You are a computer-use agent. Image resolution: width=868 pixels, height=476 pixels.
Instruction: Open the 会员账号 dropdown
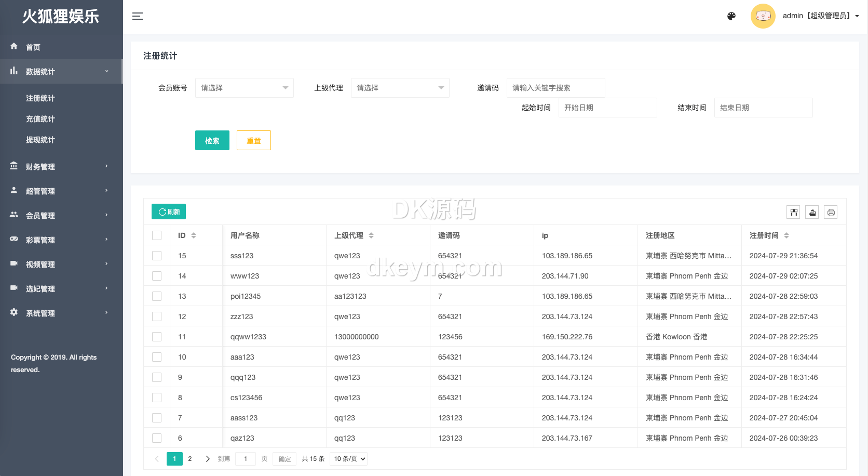tap(244, 88)
